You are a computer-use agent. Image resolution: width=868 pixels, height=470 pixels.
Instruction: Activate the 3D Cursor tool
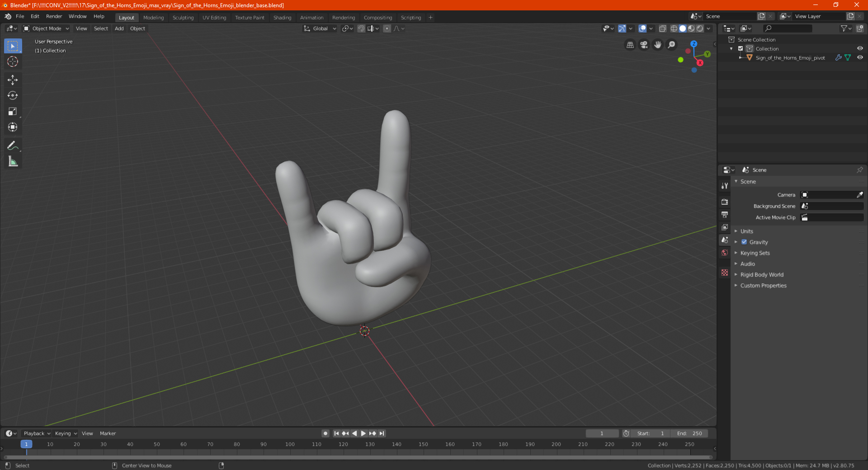point(13,62)
